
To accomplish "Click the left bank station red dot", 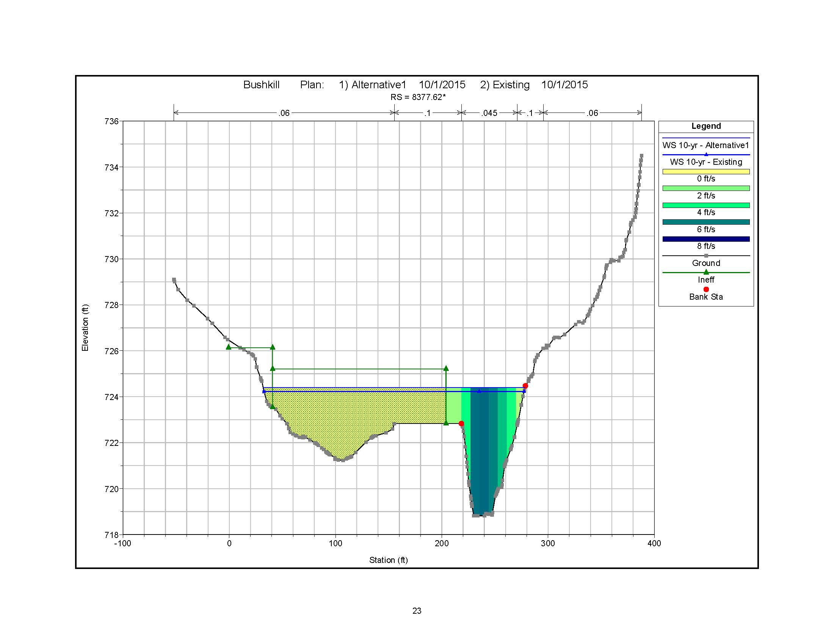I will point(461,424).
